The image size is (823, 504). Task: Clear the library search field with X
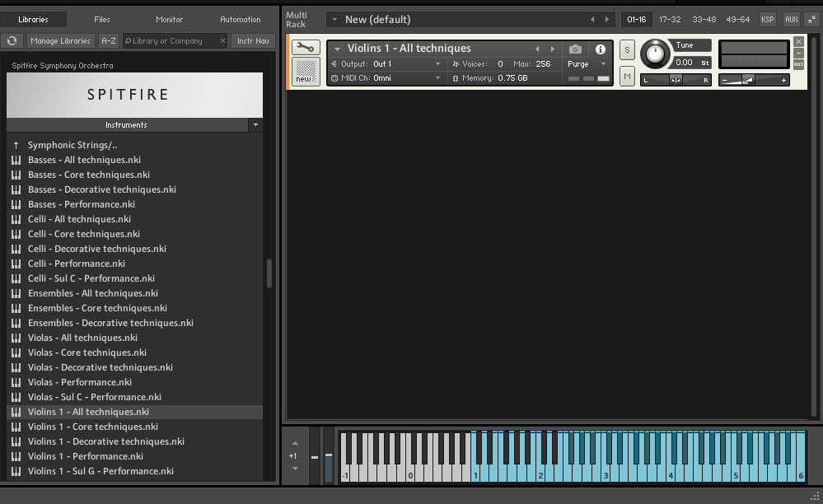click(222, 40)
